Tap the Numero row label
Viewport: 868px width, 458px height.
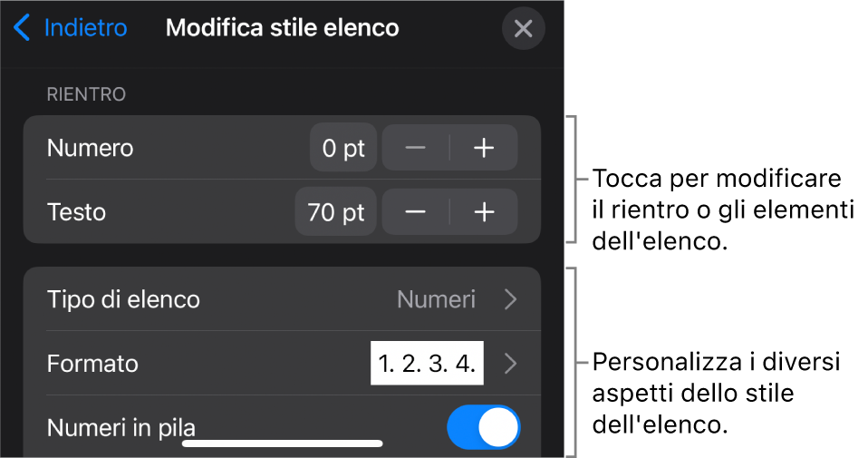pyautogui.click(x=90, y=149)
